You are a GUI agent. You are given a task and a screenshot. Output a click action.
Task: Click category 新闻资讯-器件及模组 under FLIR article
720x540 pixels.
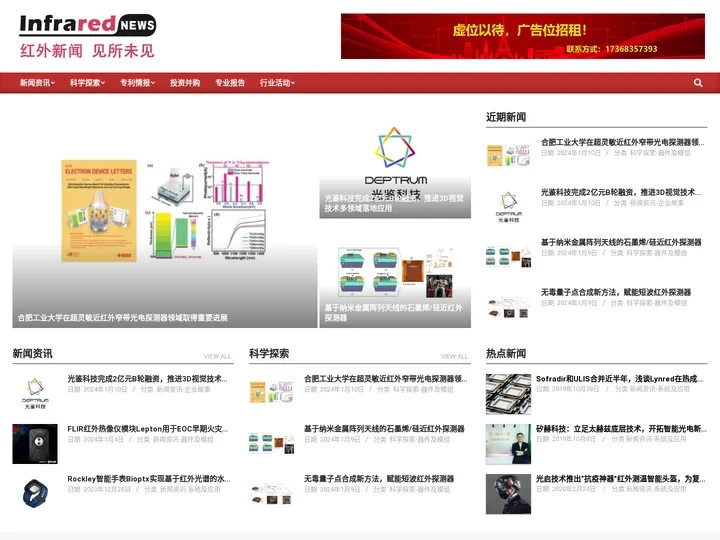183,439
